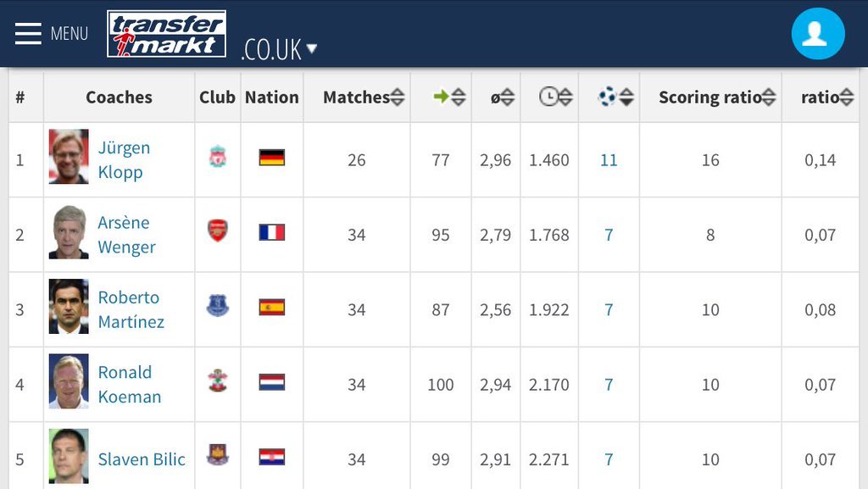Open the user profile avatar icon

click(818, 34)
